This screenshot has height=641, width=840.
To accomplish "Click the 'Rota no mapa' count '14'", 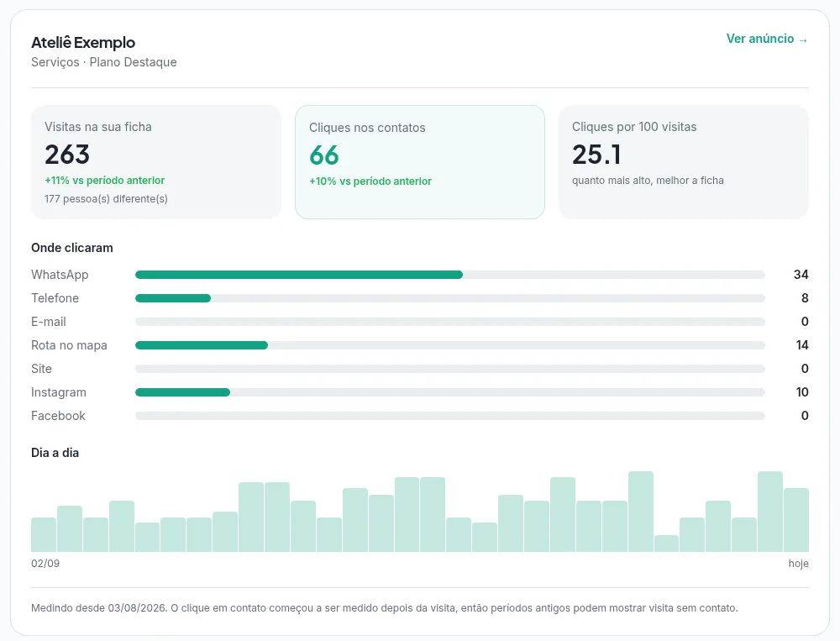I will pos(802,345).
